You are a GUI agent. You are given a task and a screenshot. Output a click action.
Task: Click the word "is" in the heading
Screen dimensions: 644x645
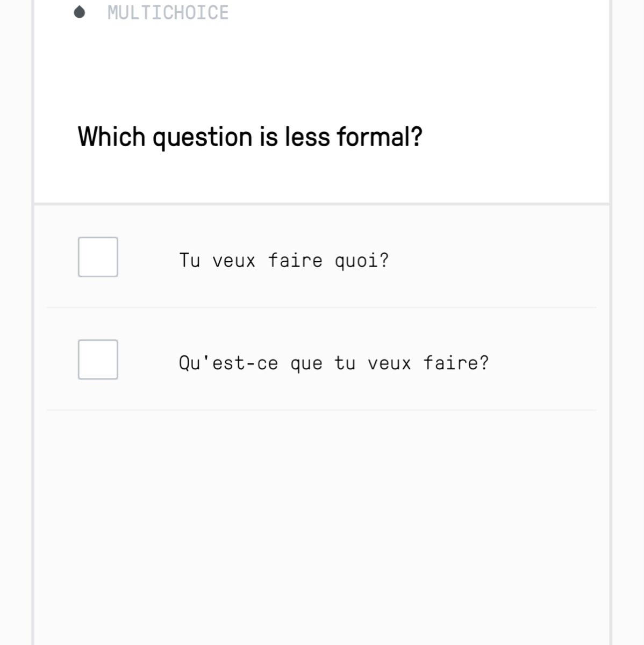coord(268,137)
